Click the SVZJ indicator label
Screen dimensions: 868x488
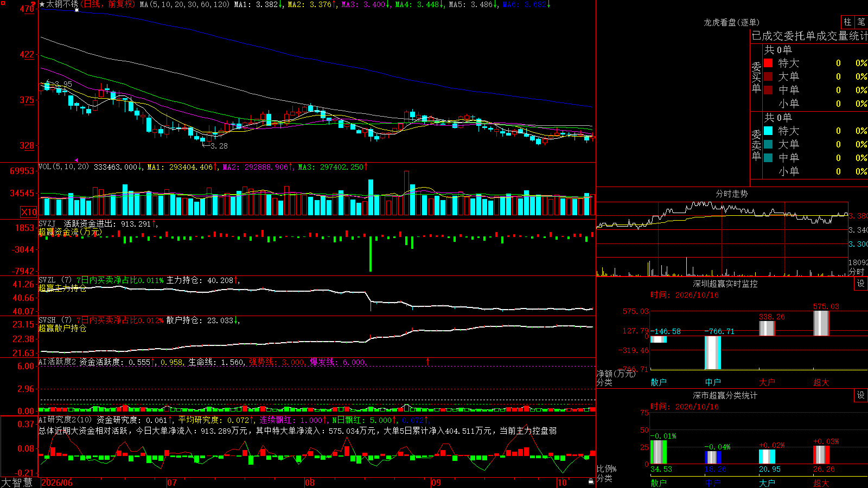pos(47,224)
